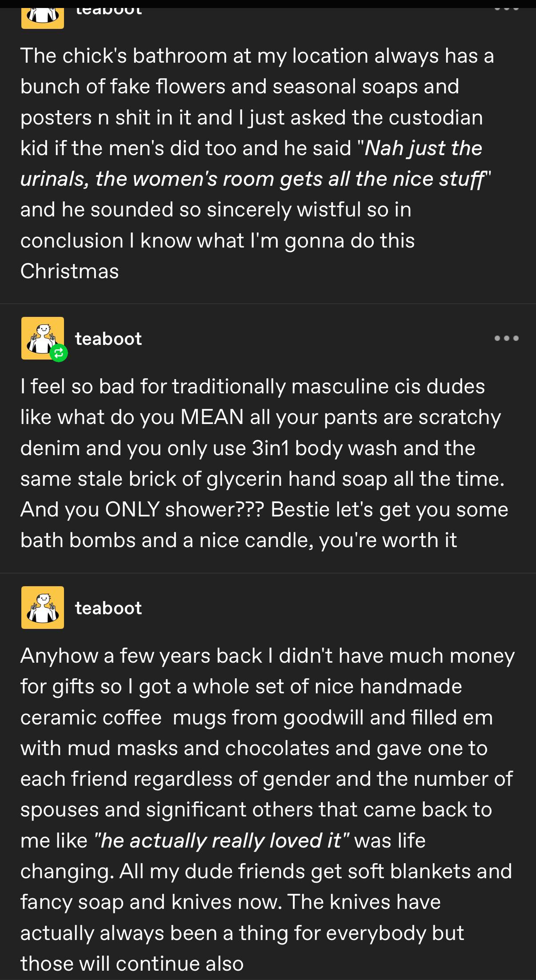Open the teaboot username on the masculine cis dudes post
Viewport: 536px width, 980px height.
click(x=108, y=339)
